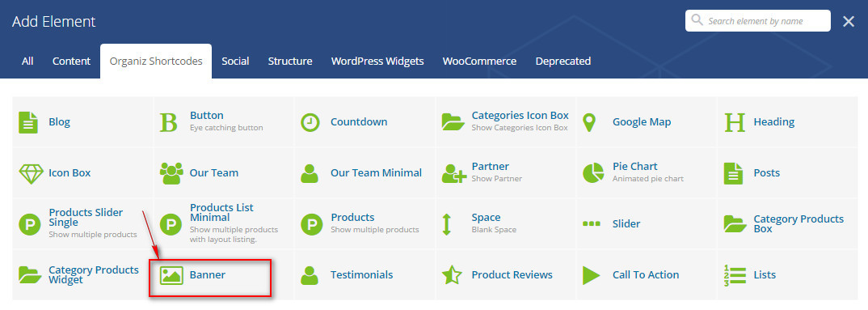
Task: Switch to the WooCommerce tab
Action: click(x=479, y=61)
